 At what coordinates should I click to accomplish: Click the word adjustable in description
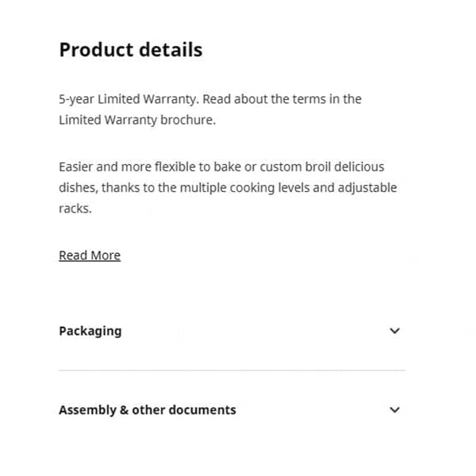click(x=369, y=188)
